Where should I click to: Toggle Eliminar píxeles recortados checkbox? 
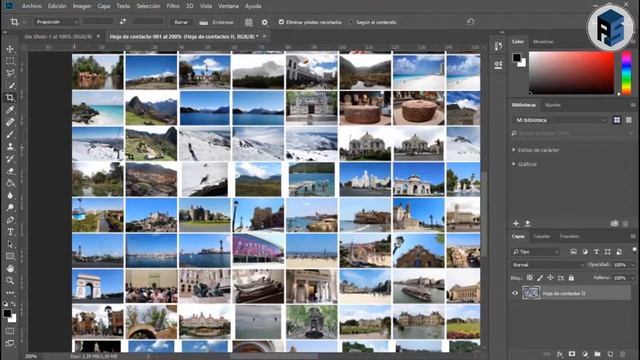pyautogui.click(x=281, y=22)
